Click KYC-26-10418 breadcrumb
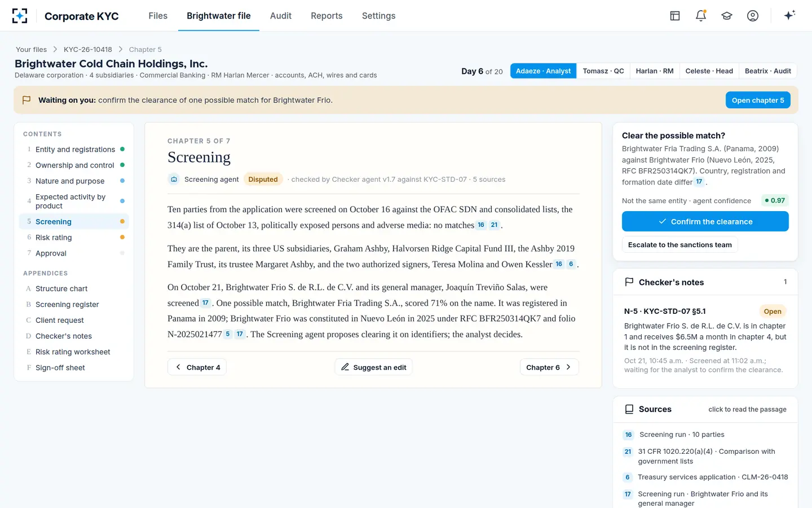812x508 pixels. (x=88, y=50)
